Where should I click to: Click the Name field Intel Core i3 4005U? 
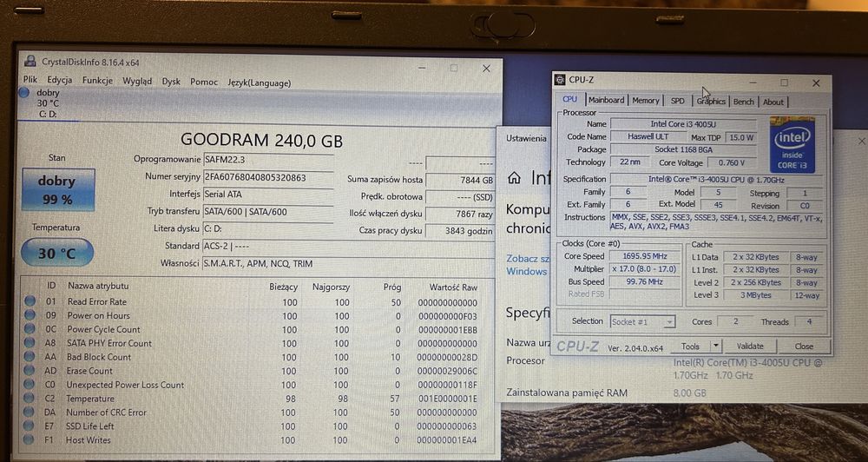tap(682, 123)
